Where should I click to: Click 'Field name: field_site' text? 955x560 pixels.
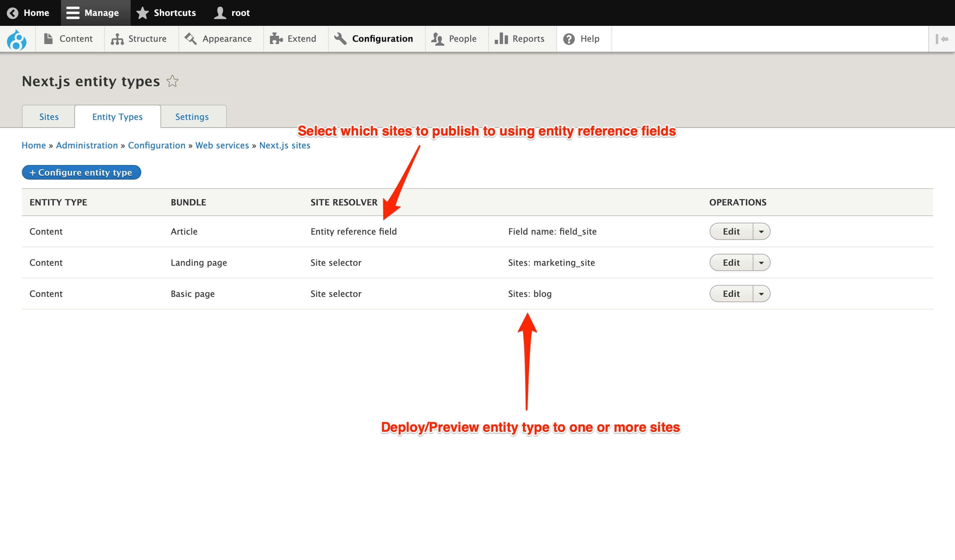pos(552,231)
